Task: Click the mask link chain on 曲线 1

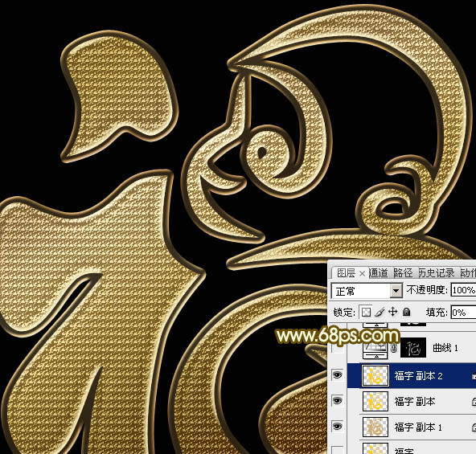Action: click(394, 348)
